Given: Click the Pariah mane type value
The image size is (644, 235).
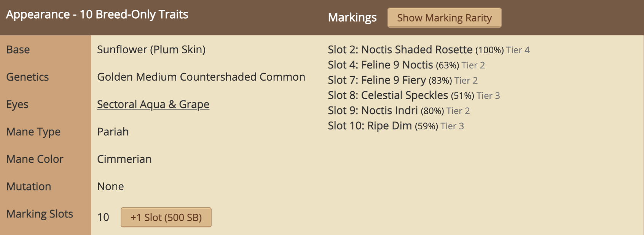Looking at the screenshot, I should (113, 132).
